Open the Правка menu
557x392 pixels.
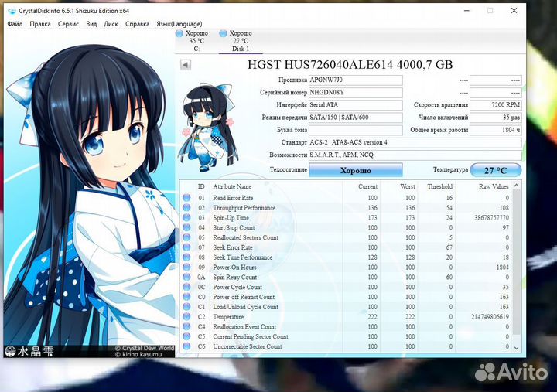pyautogui.click(x=40, y=24)
